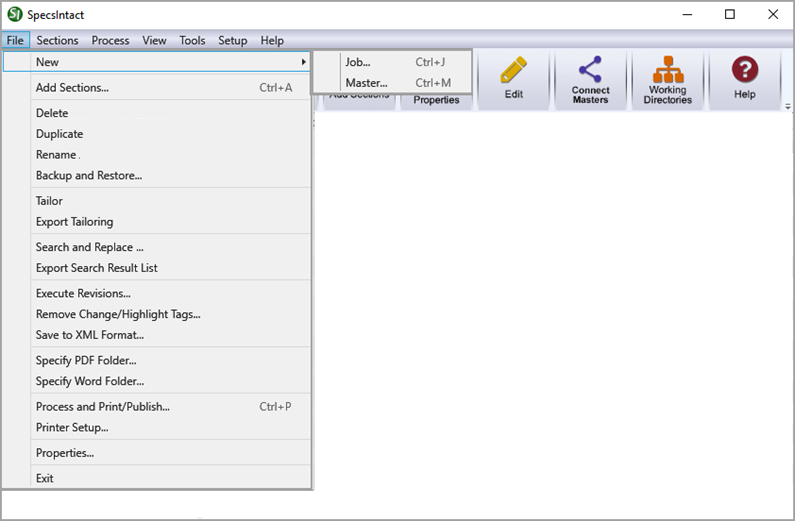Click Exit at bottom of File menu
This screenshot has width=795, height=521.
(x=45, y=479)
